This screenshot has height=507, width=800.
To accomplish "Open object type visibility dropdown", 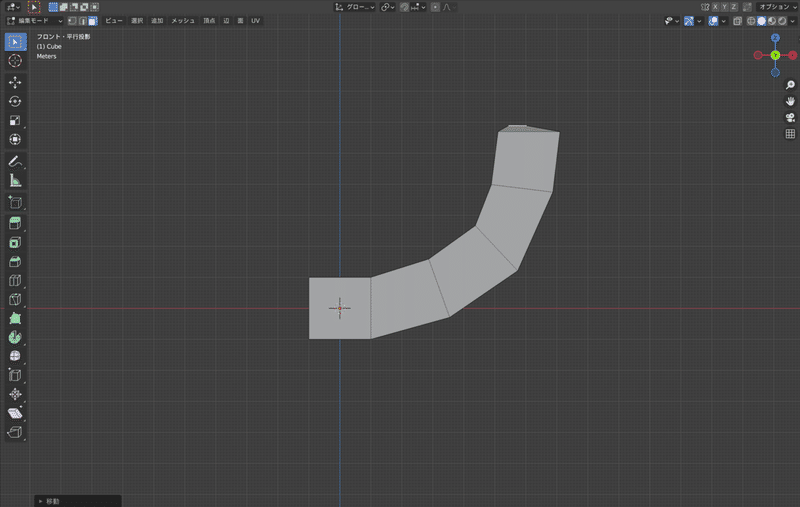I will point(671,21).
